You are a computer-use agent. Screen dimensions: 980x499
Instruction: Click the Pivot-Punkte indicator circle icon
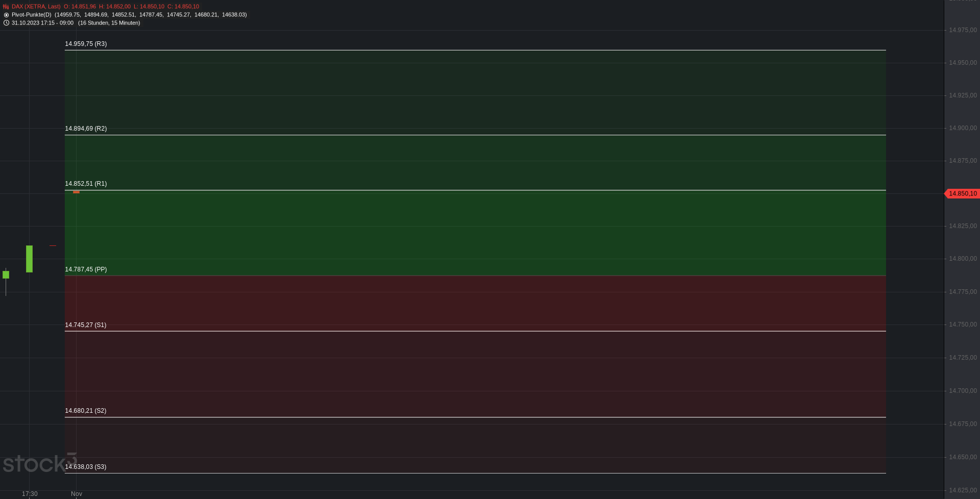[6, 15]
